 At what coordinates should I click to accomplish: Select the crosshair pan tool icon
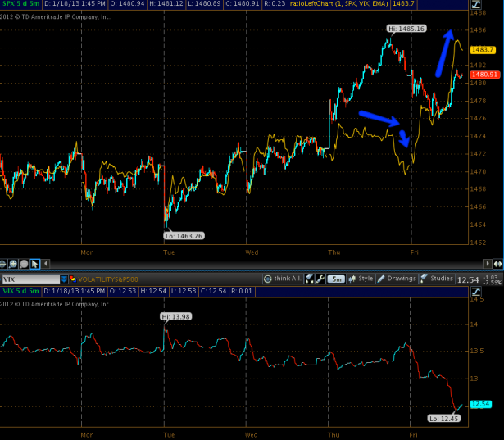[3, 264]
